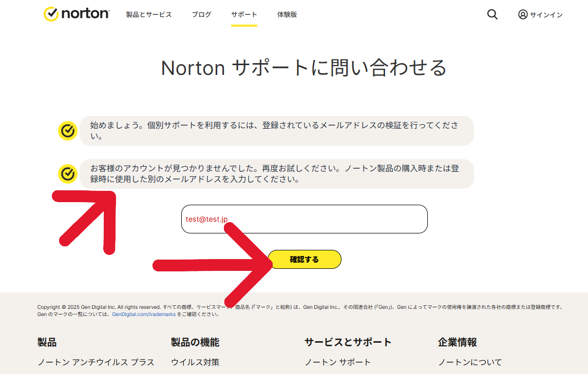Click the サインイン link
The image size is (588, 374).
click(546, 15)
